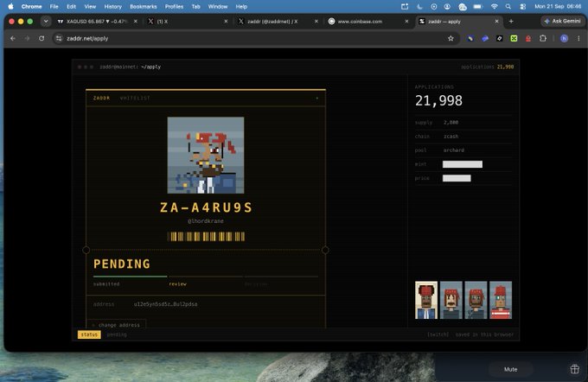
Task: Click the PENDING status heading
Action: [x=122, y=264]
